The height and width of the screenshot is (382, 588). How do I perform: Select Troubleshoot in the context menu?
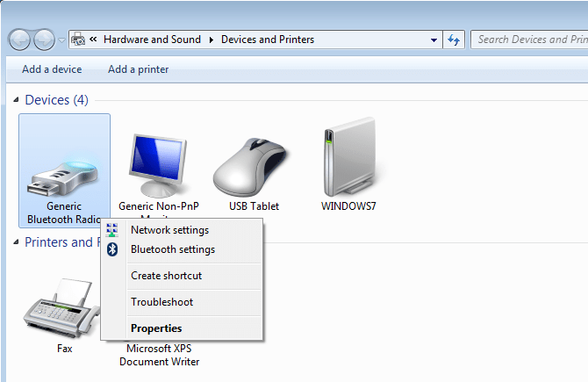tap(161, 302)
